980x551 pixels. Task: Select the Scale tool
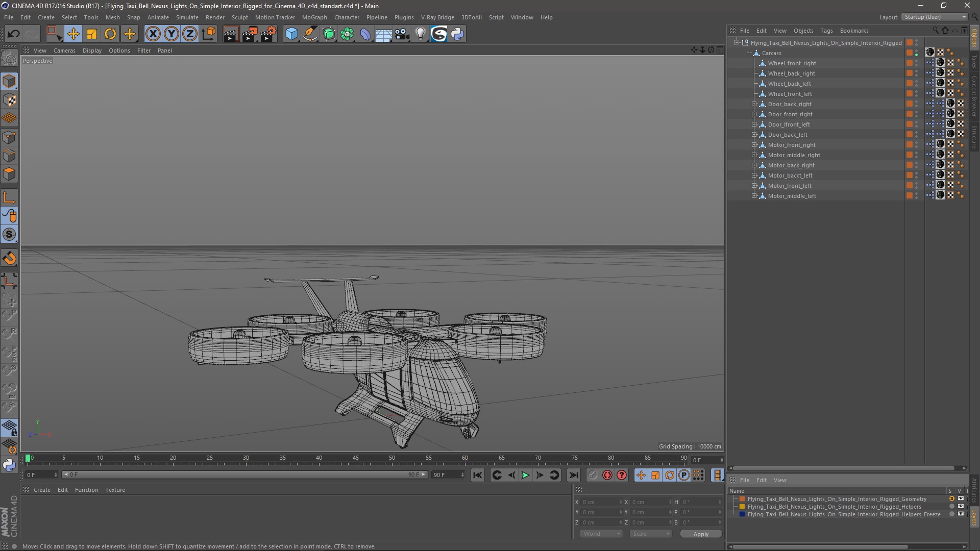[x=92, y=34]
